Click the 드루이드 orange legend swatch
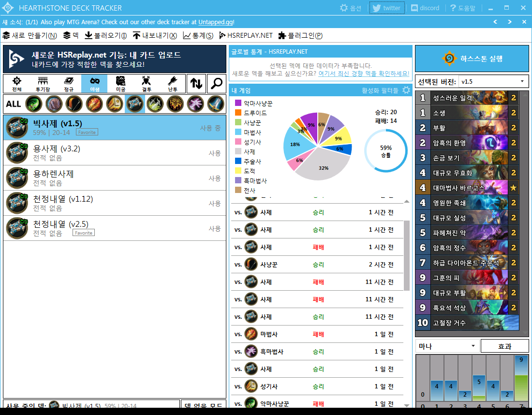 pyautogui.click(x=238, y=113)
